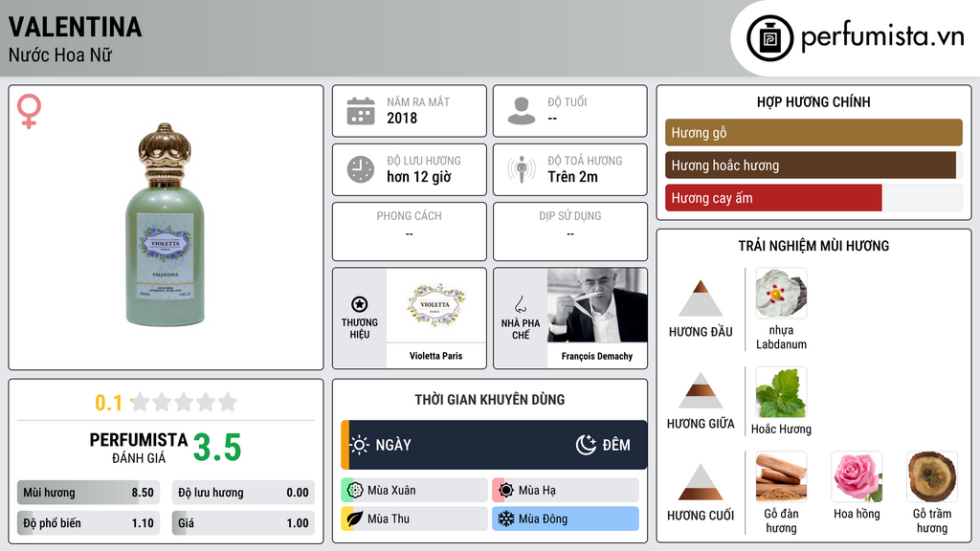Click the sun icon next to Ngày
The height and width of the screenshot is (551, 980).
click(x=360, y=445)
